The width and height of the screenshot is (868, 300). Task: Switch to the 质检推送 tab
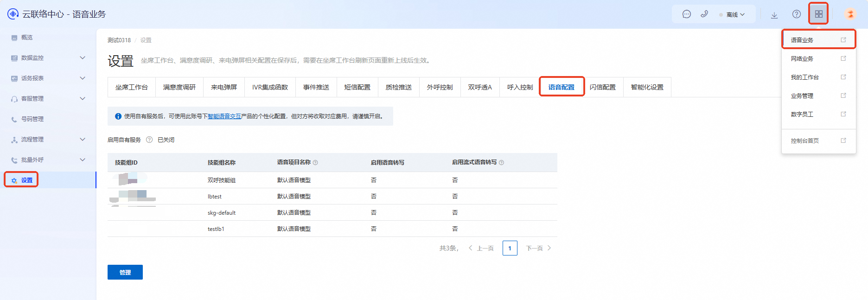point(399,87)
